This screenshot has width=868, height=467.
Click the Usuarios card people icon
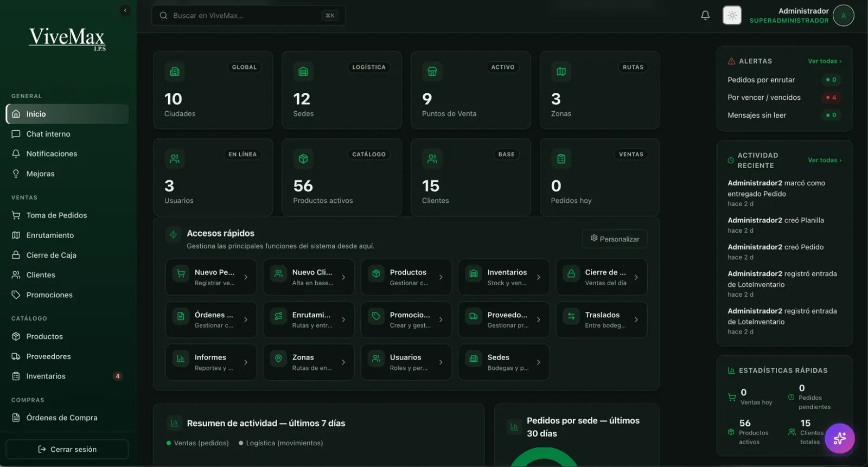[x=175, y=159]
